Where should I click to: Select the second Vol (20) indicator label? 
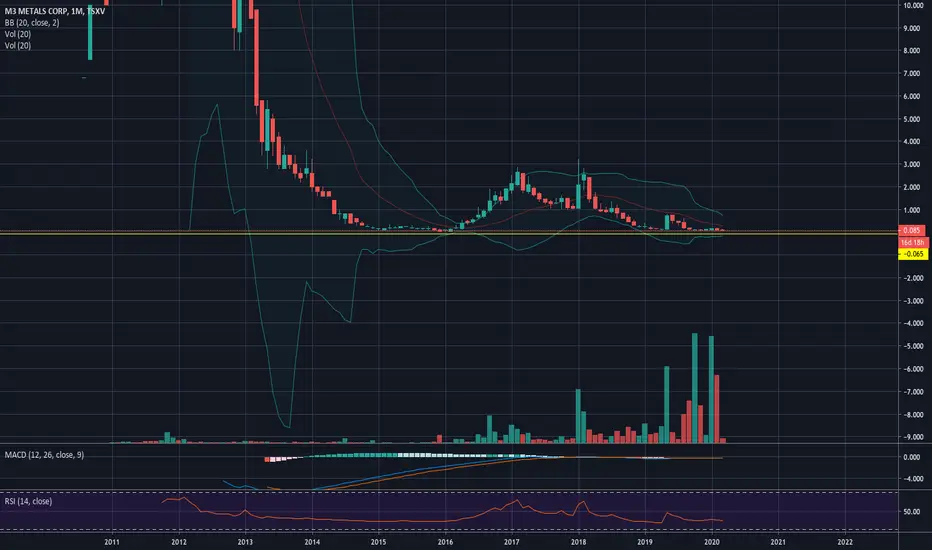(x=18, y=45)
